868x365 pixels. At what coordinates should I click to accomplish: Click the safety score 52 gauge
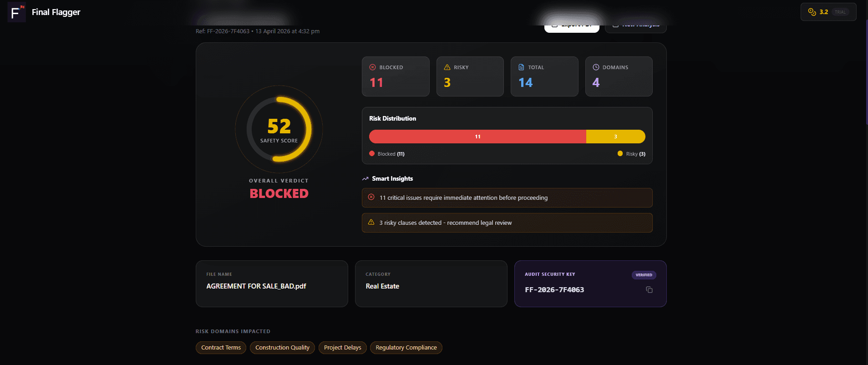pos(279,129)
